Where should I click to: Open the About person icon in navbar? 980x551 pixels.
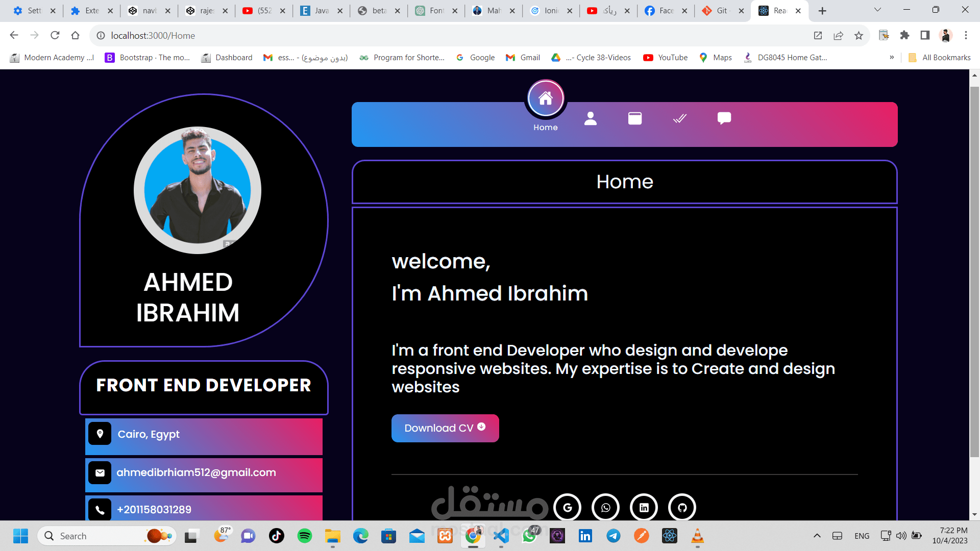[x=591, y=118]
